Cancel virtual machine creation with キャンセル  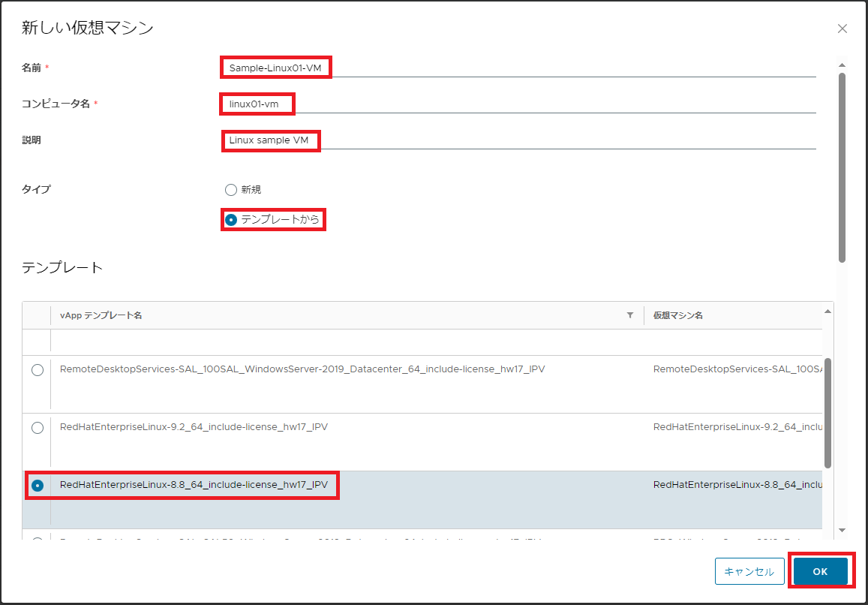point(749,570)
